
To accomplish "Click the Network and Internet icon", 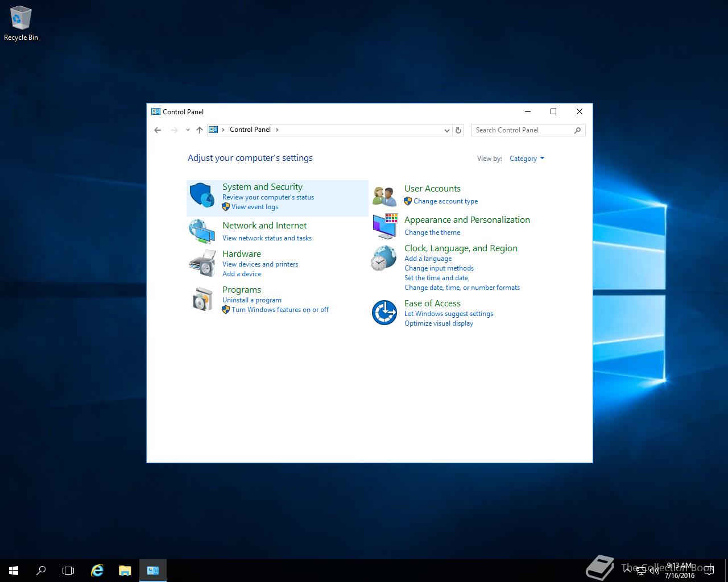I will pos(202,231).
